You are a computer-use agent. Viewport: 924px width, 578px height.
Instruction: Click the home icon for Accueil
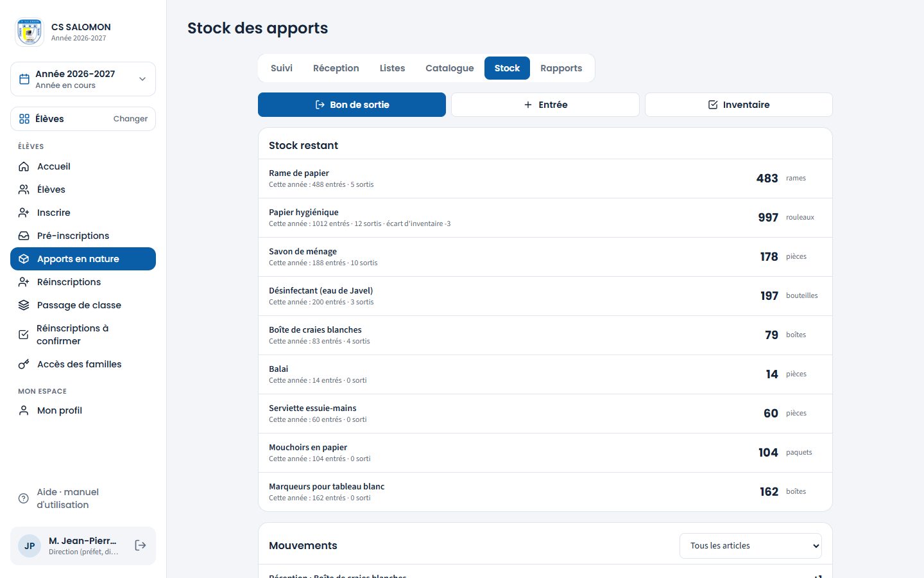(x=24, y=166)
